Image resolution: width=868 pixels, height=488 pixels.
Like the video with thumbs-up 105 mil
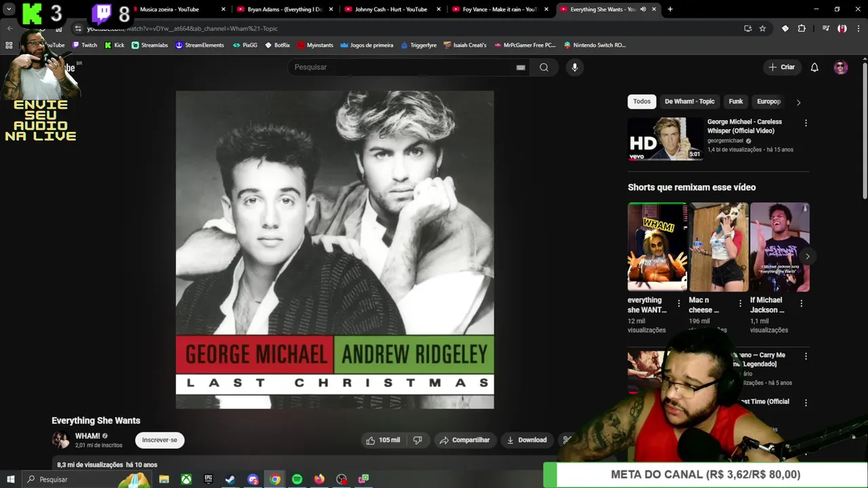(x=383, y=440)
